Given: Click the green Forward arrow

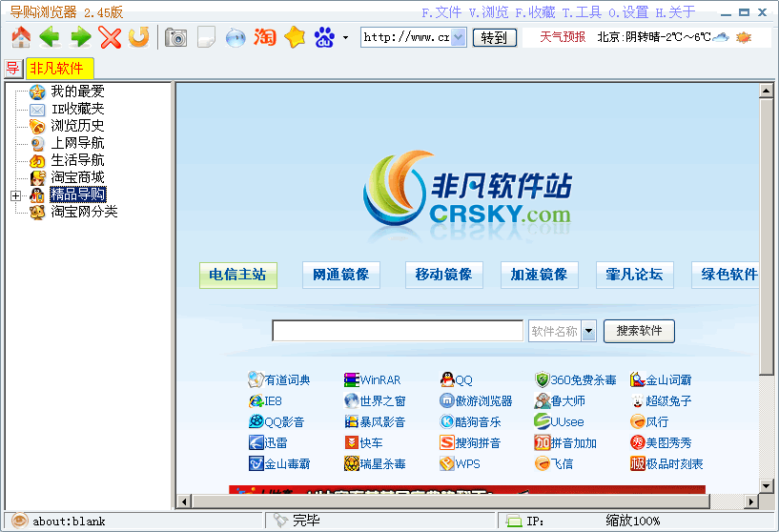Looking at the screenshot, I should pos(80,37).
